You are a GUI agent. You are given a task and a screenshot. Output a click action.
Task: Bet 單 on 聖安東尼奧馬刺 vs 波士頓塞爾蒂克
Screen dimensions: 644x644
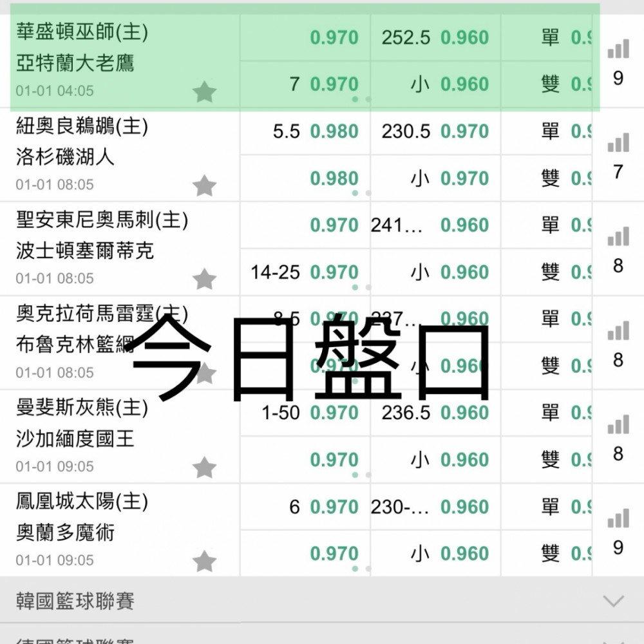pos(546,225)
